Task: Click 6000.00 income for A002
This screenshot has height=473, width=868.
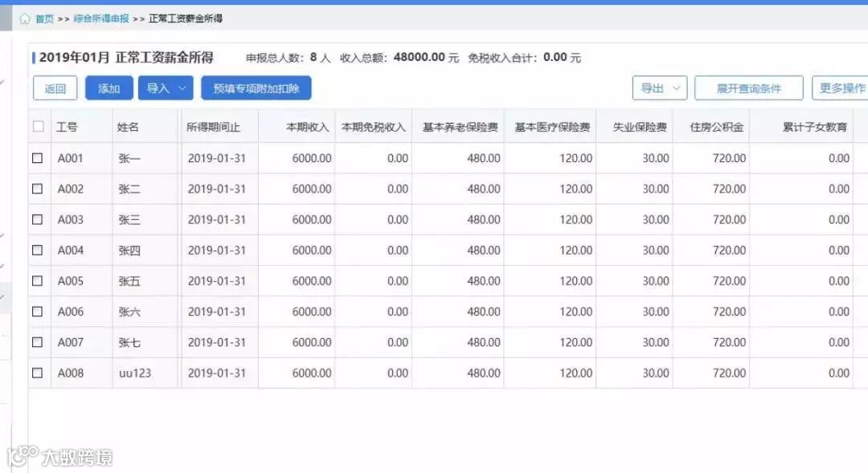Action: tap(312, 189)
